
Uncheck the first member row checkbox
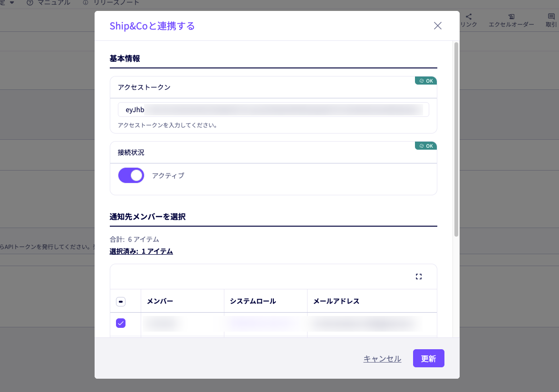point(121,323)
